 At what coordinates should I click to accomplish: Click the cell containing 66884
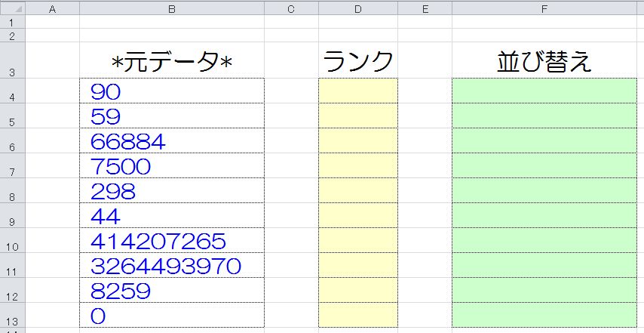click(x=172, y=140)
